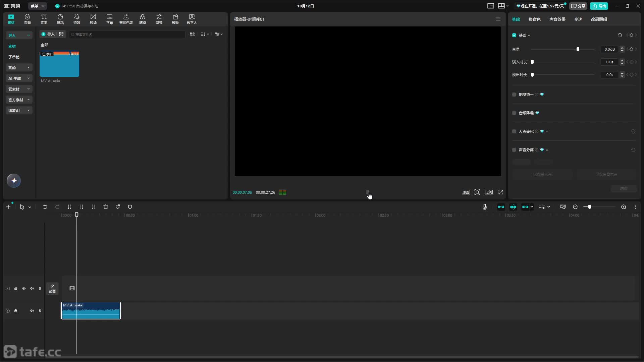The width and height of the screenshot is (644, 362).
Task: Toggle visibility eye on the video track
Action: click(24, 289)
